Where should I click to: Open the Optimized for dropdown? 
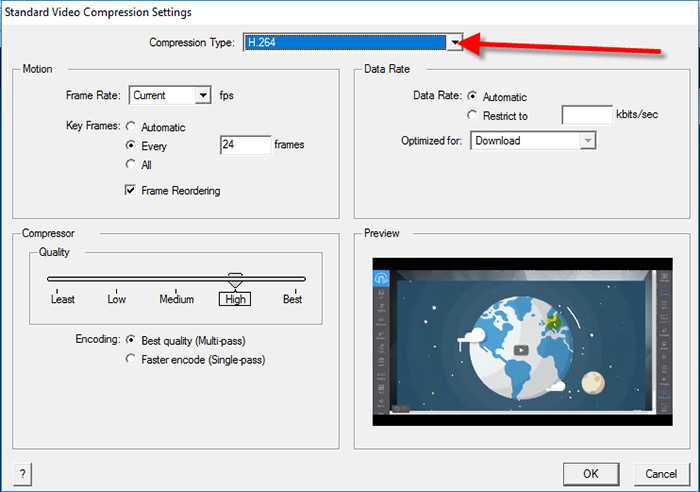(588, 141)
